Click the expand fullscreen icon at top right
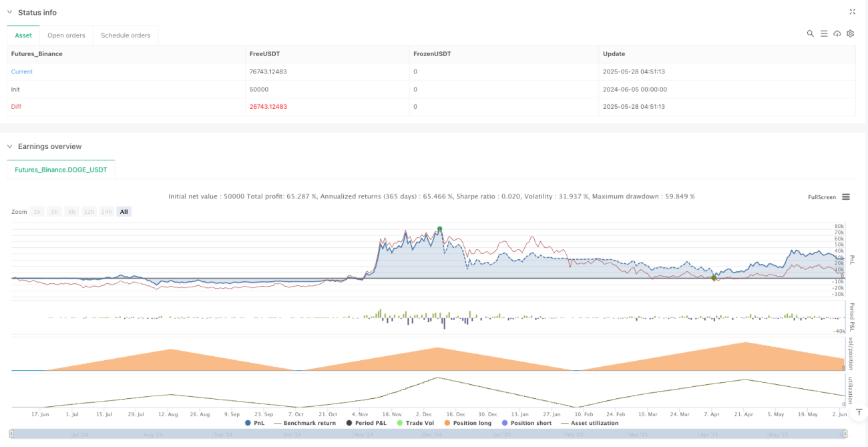 852,12
